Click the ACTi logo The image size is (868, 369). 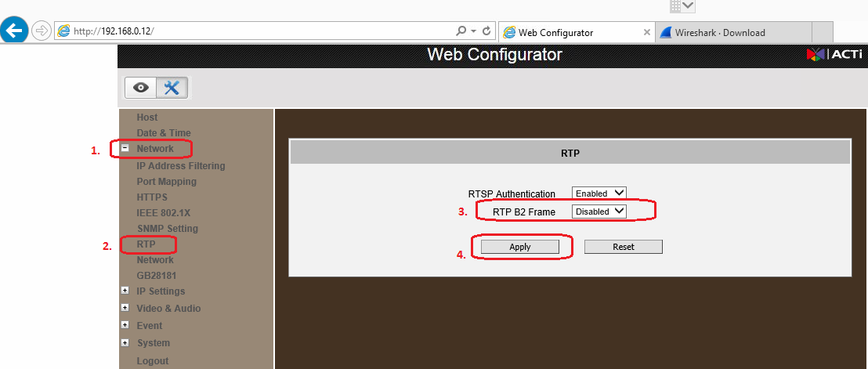point(834,55)
